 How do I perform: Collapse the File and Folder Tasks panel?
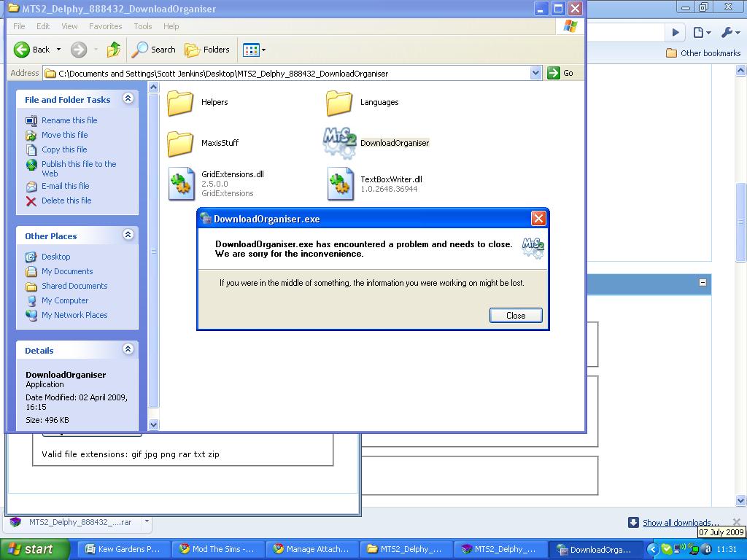pos(128,98)
